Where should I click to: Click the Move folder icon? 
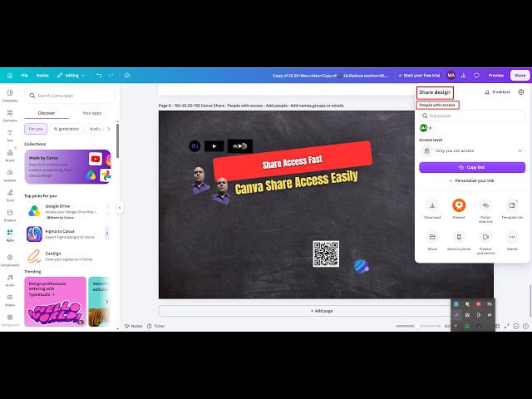(432, 237)
